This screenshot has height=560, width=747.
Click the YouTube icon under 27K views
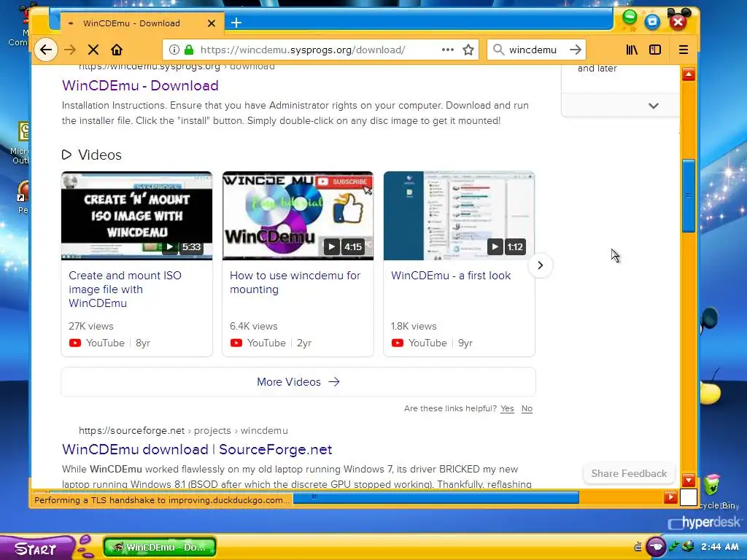75,343
